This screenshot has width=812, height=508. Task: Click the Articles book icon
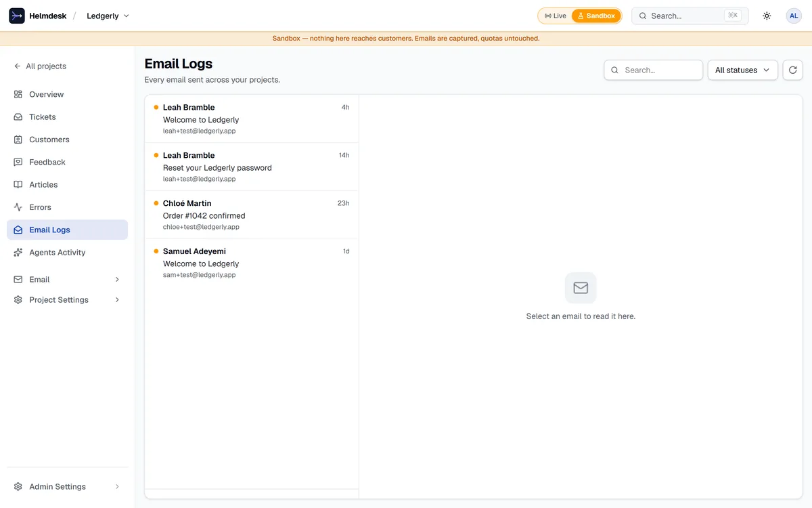pos(18,185)
